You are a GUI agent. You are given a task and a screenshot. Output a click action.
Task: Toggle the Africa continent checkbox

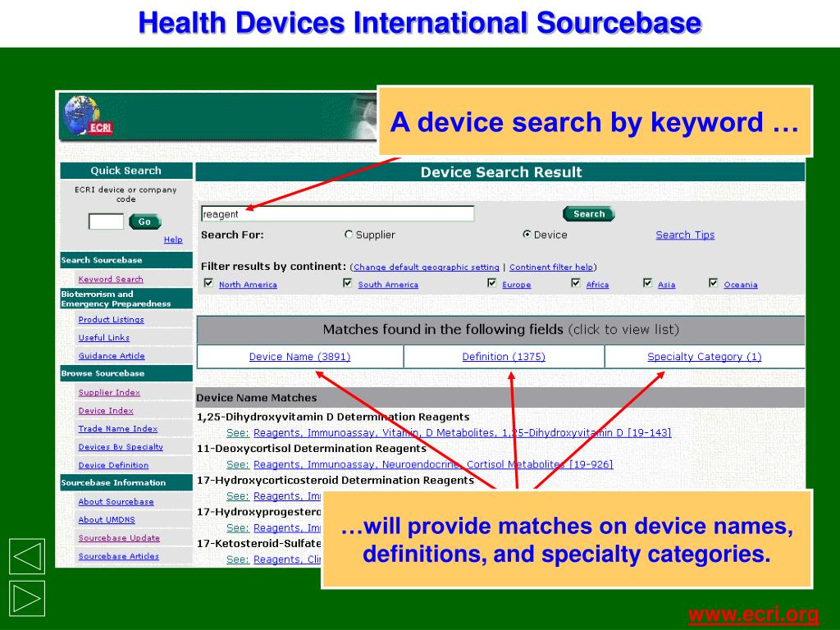click(x=576, y=283)
